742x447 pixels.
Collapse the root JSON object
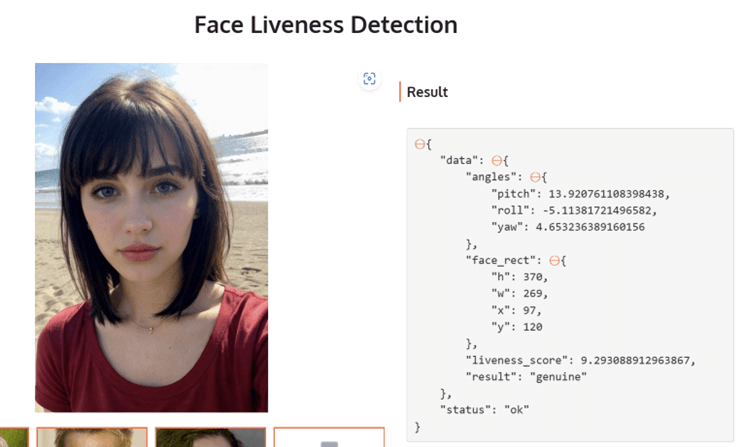click(419, 144)
